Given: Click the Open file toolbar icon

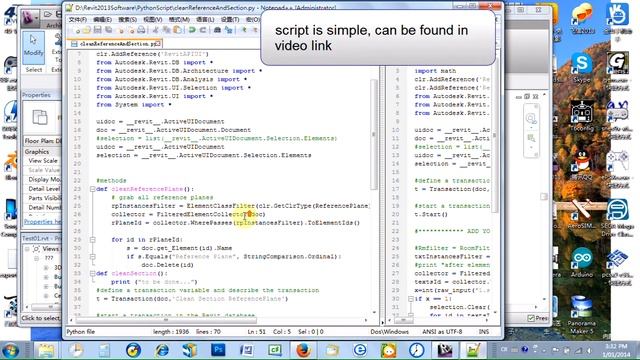Looking at the screenshot, I should tap(87, 30).
